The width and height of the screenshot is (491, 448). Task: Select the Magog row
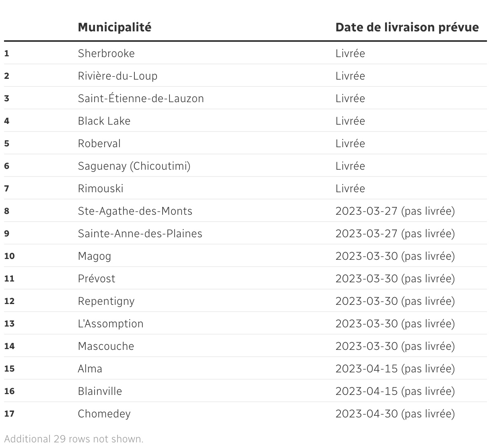point(95,256)
